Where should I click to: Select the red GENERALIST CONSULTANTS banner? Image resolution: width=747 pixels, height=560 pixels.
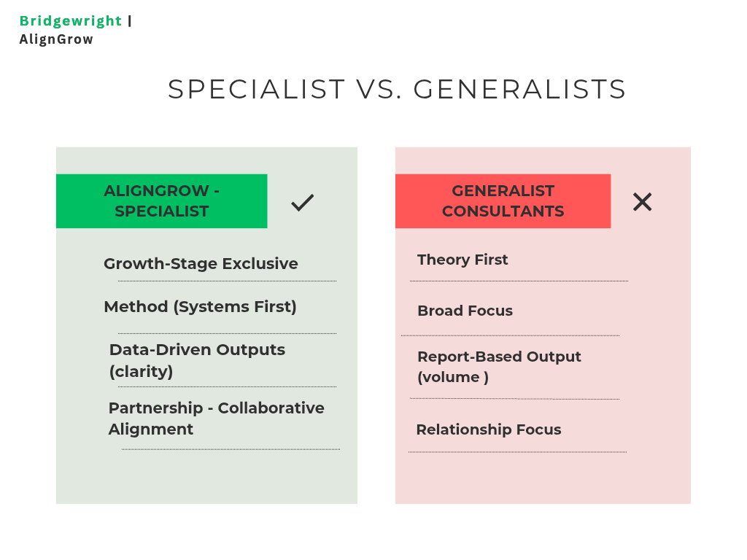pos(503,201)
